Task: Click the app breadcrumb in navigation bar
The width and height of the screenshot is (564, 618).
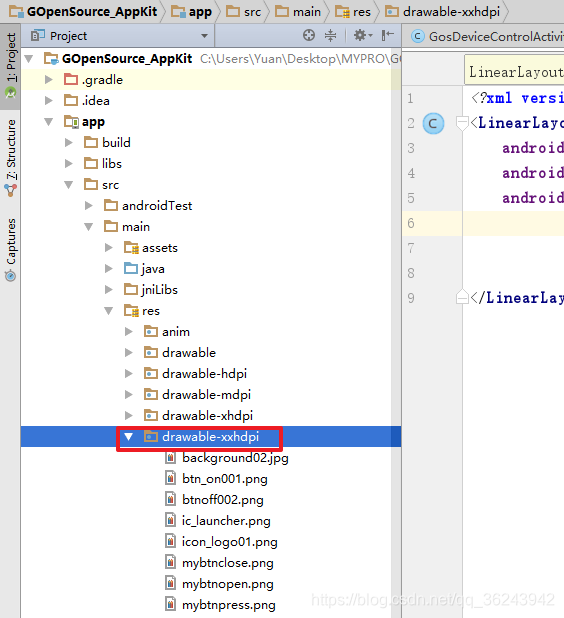Action: [x=192, y=11]
